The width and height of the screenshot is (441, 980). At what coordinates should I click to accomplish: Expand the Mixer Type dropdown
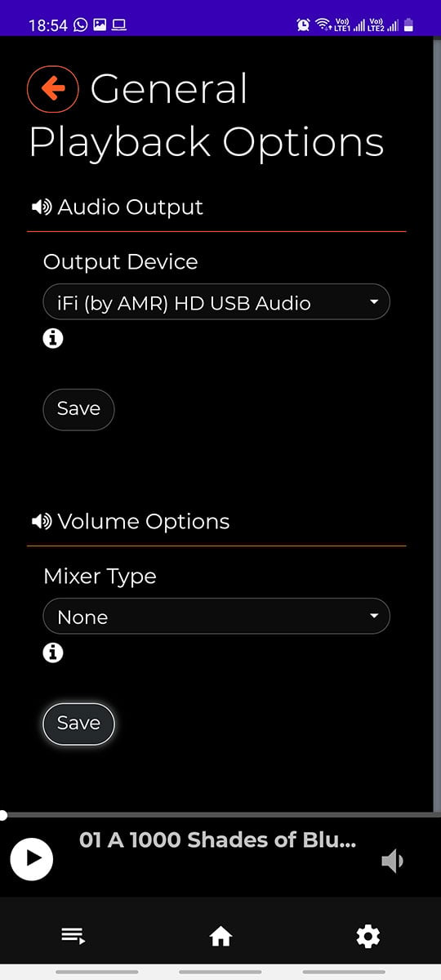tap(216, 617)
